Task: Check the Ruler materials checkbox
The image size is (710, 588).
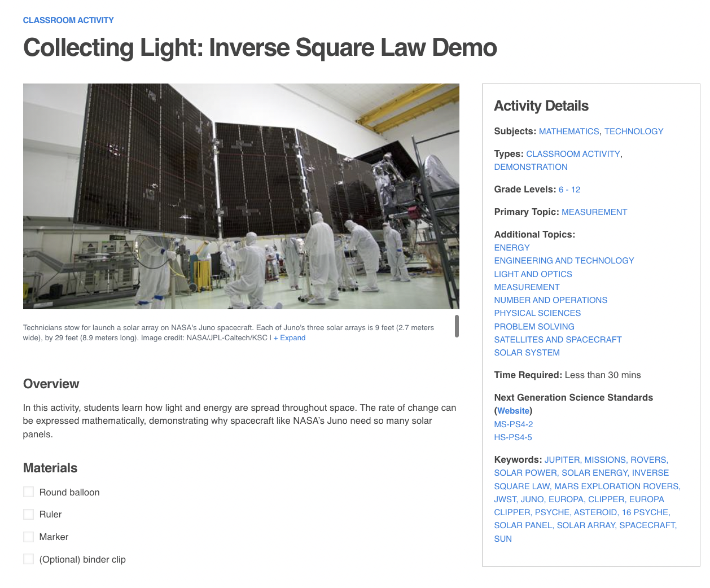Action: pyautogui.click(x=28, y=514)
